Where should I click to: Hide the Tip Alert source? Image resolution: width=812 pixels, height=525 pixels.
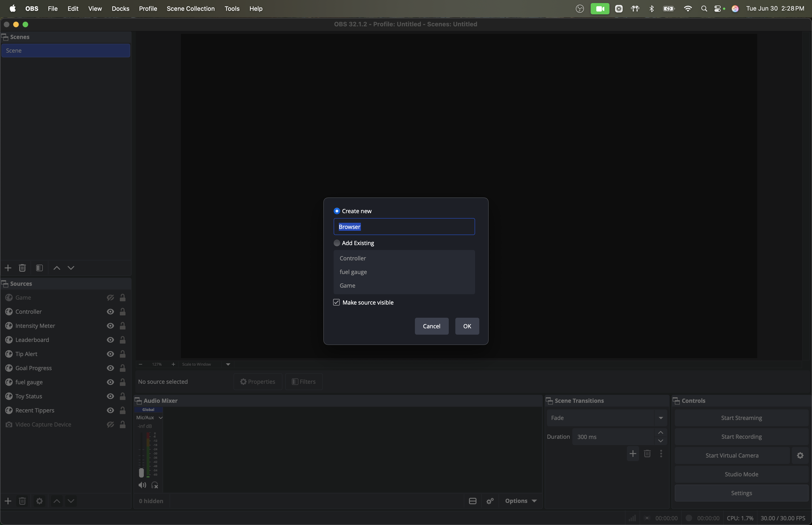110,354
